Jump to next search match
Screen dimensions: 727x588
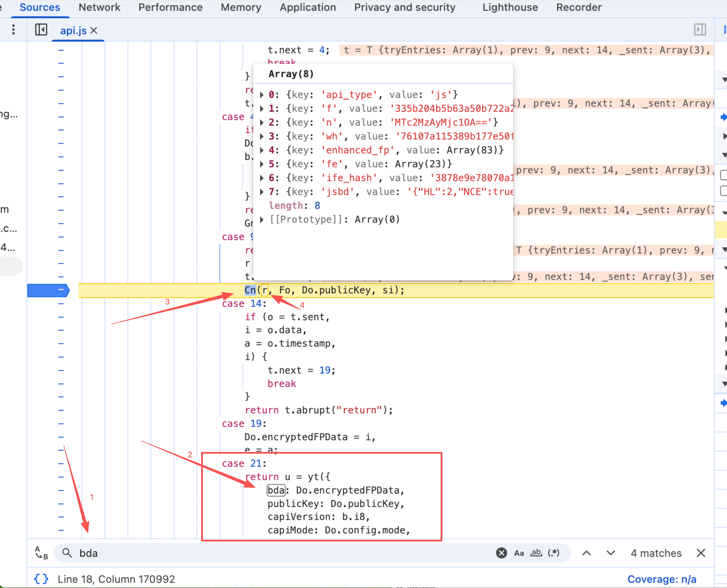[x=610, y=553]
